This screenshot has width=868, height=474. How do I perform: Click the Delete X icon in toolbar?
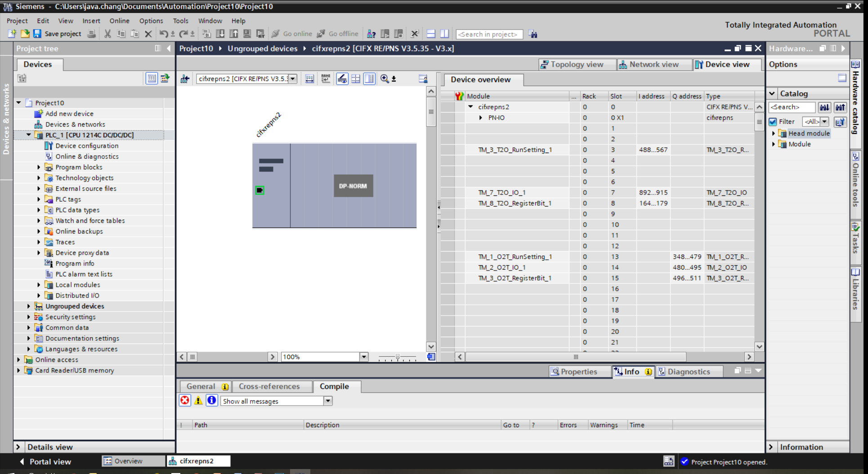pyautogui.click(x=148, y=34)
